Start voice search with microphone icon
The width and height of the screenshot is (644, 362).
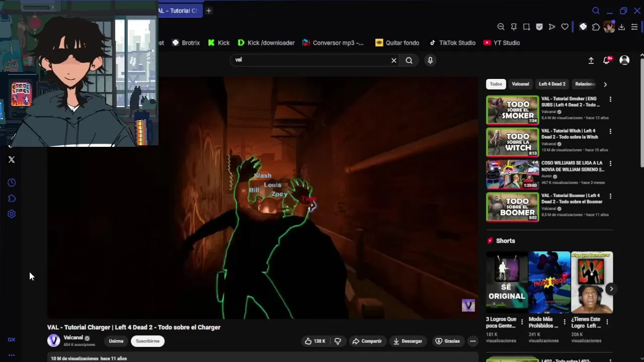click(x=430, y=60)
